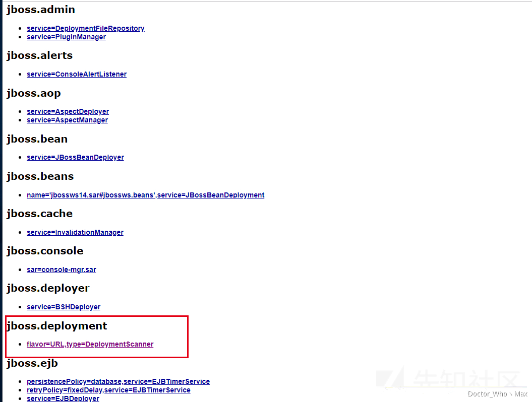Open retryPolicy=fixedDelay,service=EJBTimerService link

tap(108, 390)
